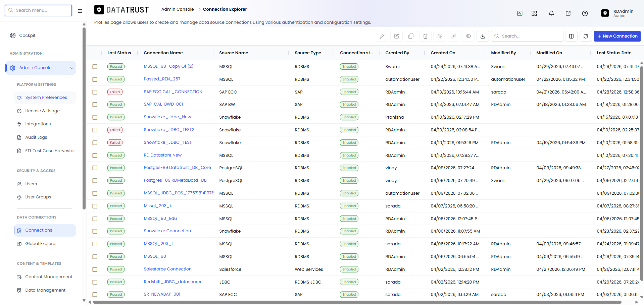Check the box for Salesforce Connection row
This screenshot has width=644, height=306.
pos(95,269)
